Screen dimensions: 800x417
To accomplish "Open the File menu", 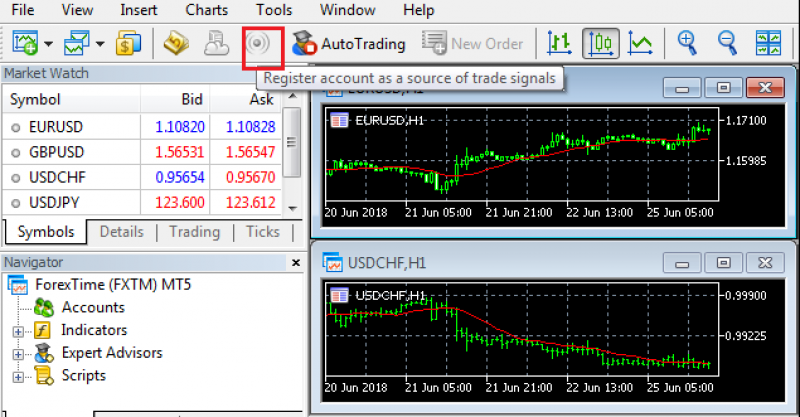I will click(23, 10).
